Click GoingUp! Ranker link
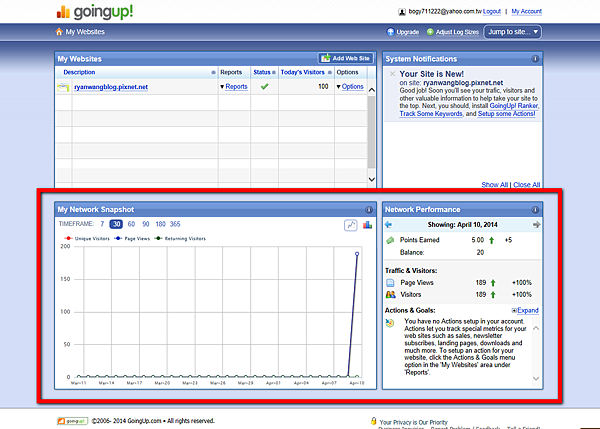Image resolution: width=600 pixels, height=429 pixels. point(514,106)
